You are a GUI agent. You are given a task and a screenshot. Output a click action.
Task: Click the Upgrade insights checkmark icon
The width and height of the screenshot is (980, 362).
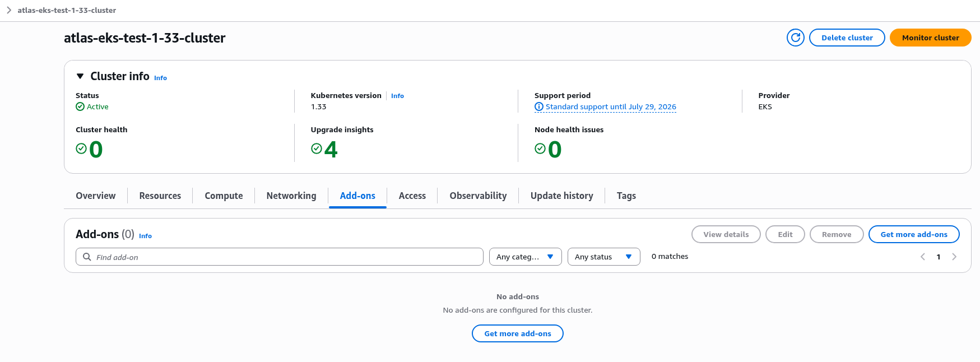click(x=317, y=148)
